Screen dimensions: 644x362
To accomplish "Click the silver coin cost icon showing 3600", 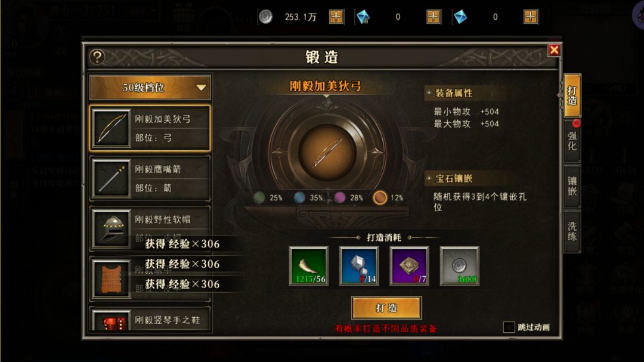I will 459,266.
